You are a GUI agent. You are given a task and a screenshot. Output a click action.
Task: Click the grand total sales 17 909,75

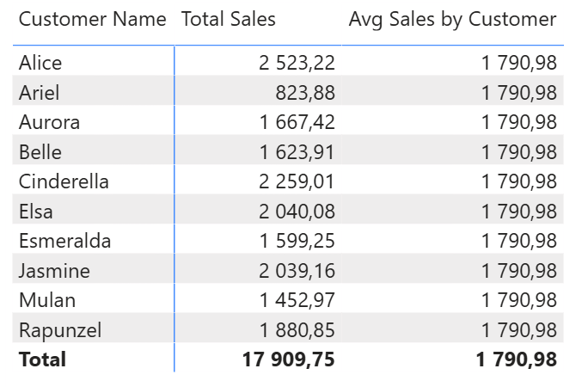pos(288,359)
